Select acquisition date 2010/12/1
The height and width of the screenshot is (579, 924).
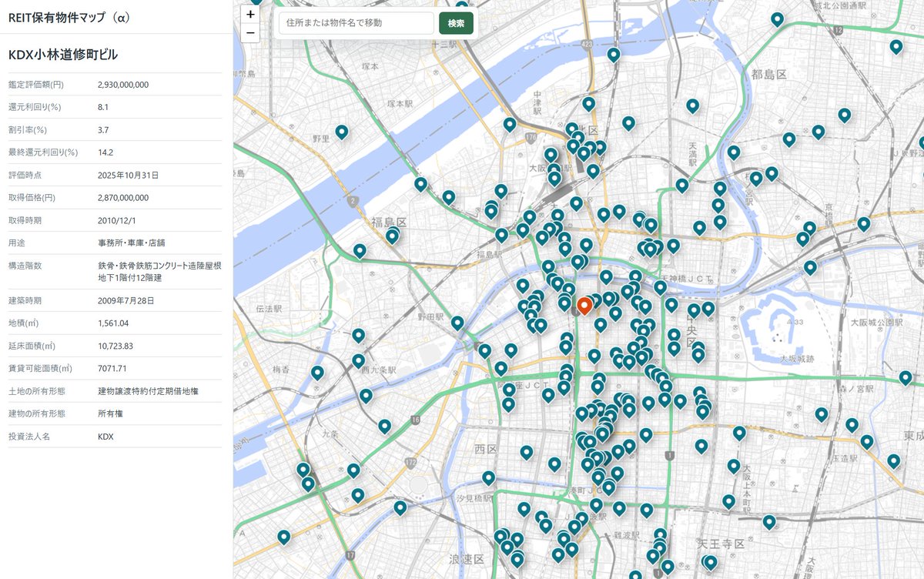click(116, 220)
